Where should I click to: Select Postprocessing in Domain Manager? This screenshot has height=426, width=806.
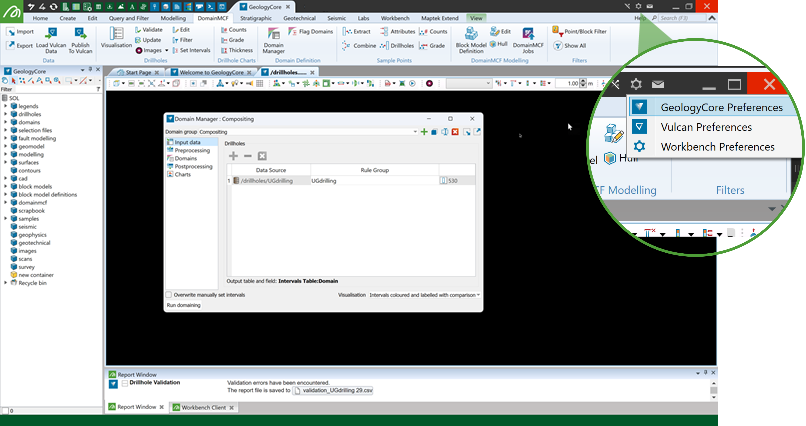(193, 166)
